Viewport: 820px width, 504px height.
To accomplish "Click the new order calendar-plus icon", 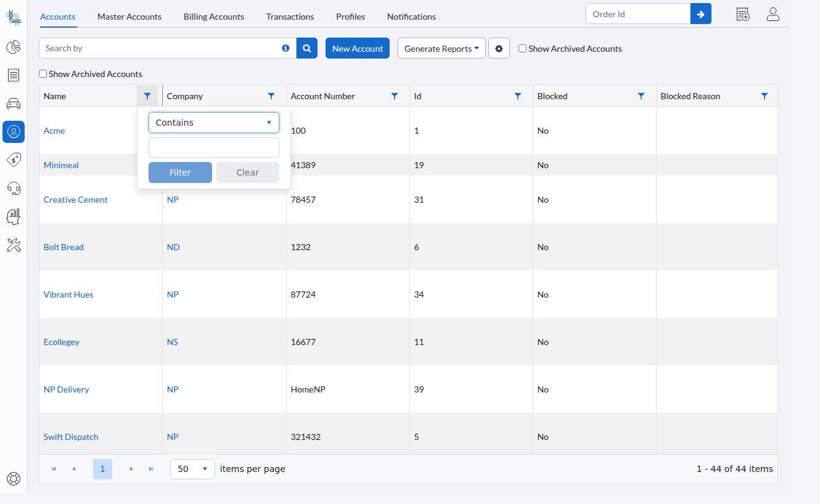I will (x=743, y=14).
